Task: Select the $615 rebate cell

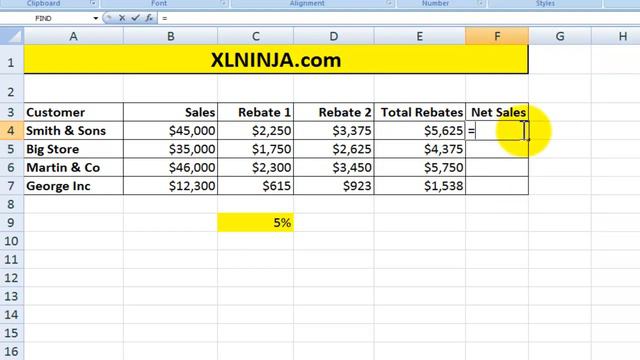Action: (x=256, y=186)
